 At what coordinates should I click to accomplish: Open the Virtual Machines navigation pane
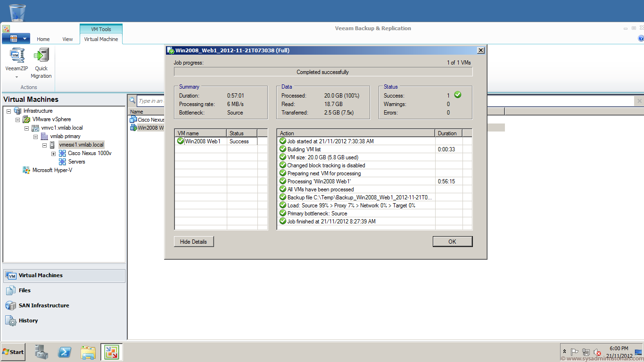(64, 276)
